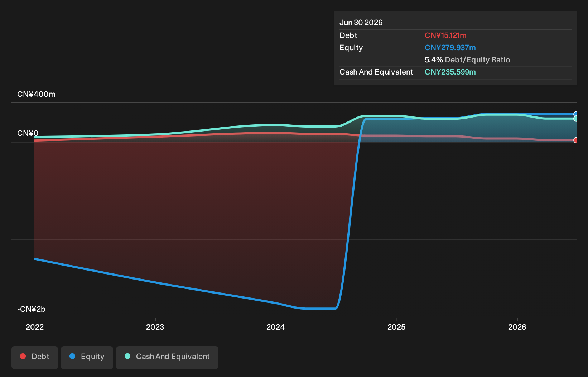Click the CN¥15.121m debt value
This screenshot has width=588, height=377.
[445, 35]
